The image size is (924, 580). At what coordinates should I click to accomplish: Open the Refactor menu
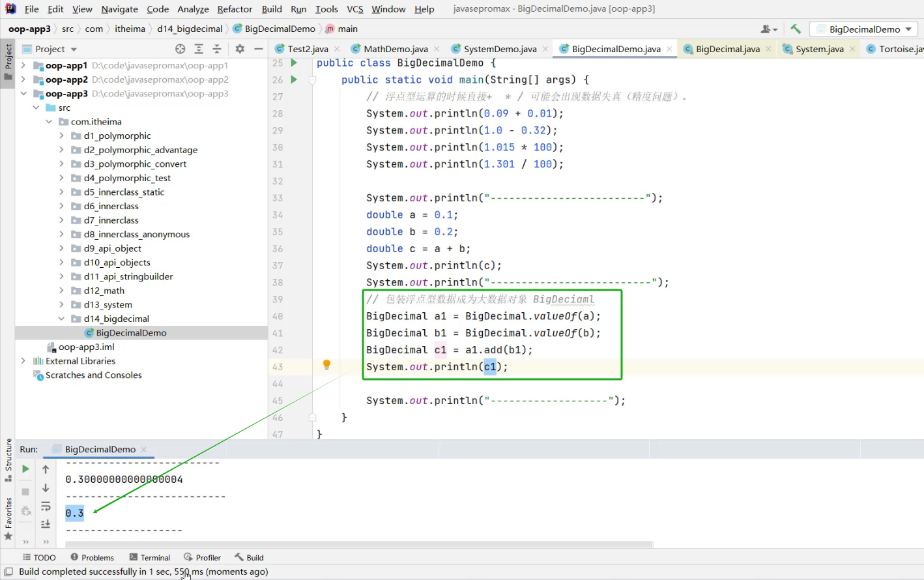(x=235, y=9)
